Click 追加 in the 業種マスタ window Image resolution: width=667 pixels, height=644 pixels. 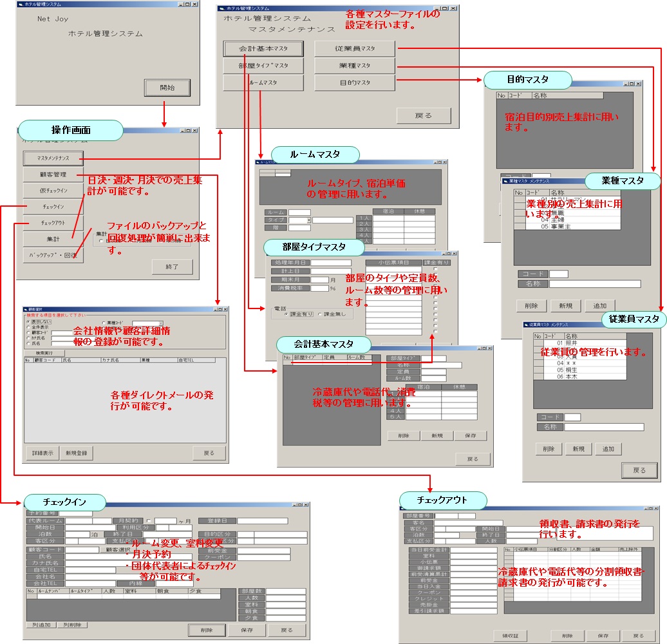click(x=600, y=306)
